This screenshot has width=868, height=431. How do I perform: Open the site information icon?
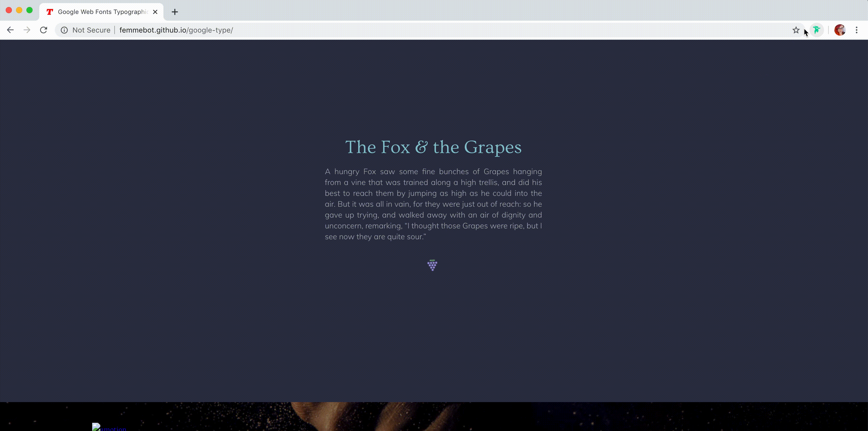tap(64, 30)
